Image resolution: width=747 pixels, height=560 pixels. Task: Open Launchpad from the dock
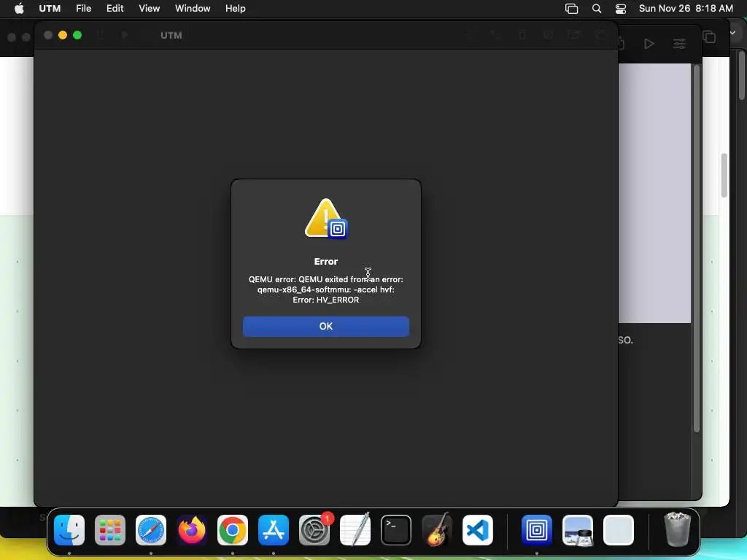click(110, 530)
